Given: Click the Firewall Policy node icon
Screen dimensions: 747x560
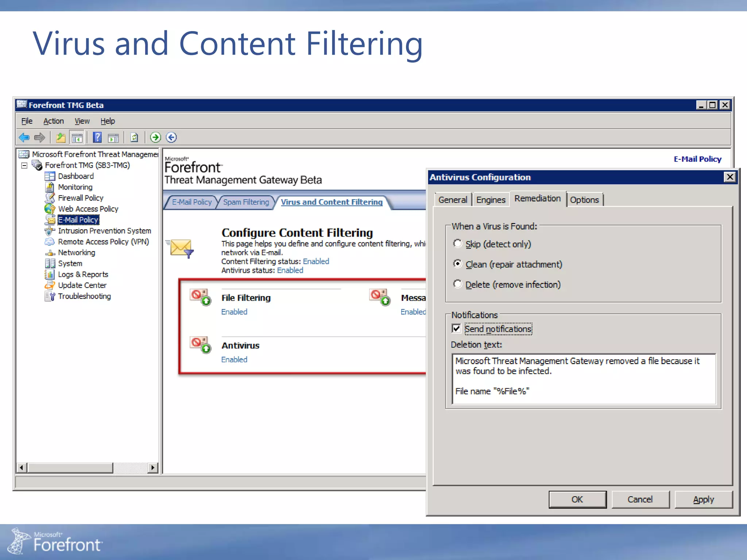Looking at the screenshot, I should point(50,198).
